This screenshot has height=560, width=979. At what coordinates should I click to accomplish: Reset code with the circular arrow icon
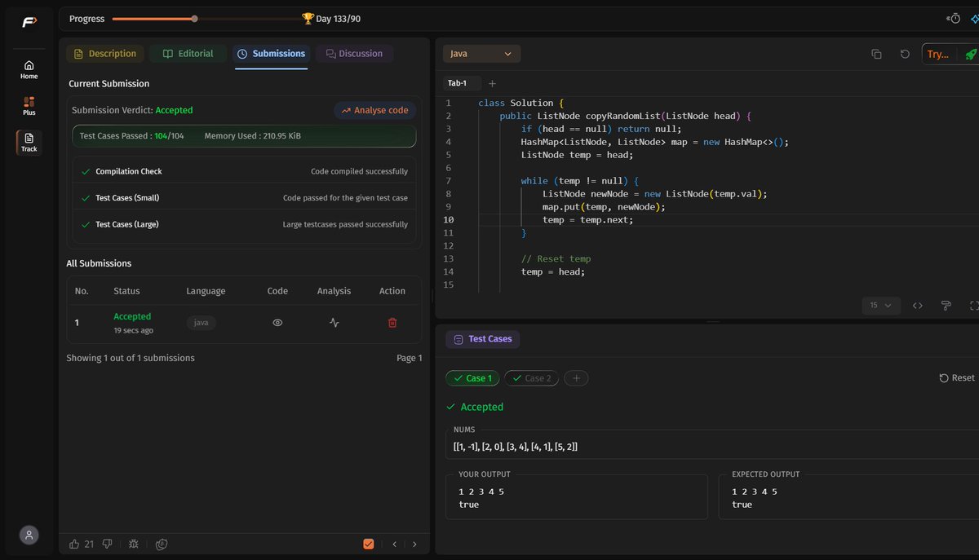tap(905, 54)
